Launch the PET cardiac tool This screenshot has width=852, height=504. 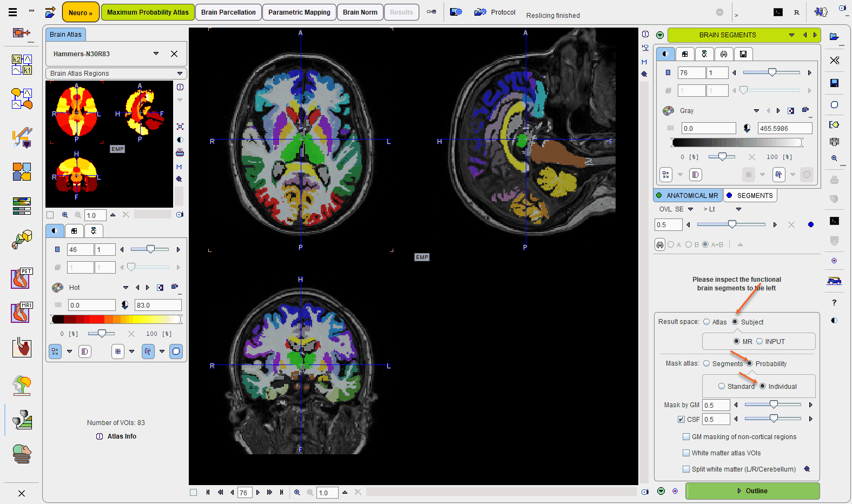pyautogui.click(x=22, y=278)
